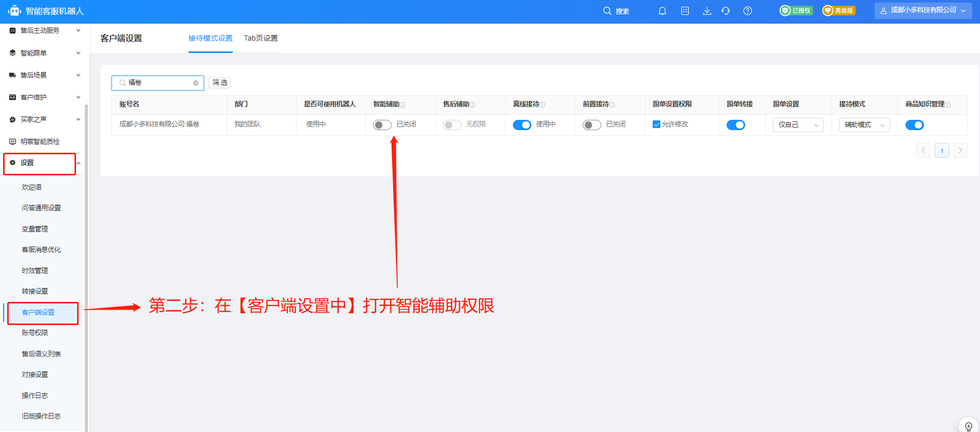Click the 买家之声 sidebar icon
This screenshot has width=980, height=432.
13,119
